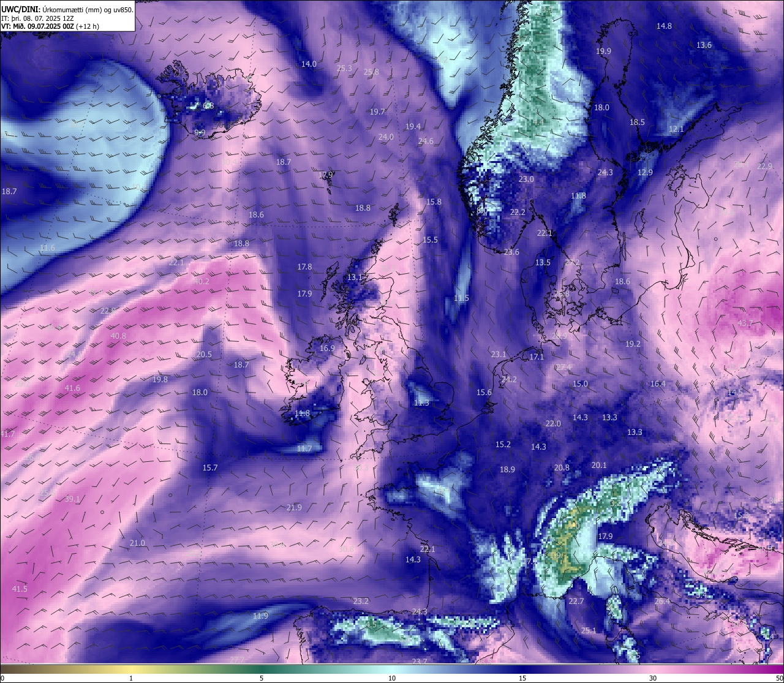Click the 11.5 value in the North Sea
784x683 pixels.
[461, 298]
